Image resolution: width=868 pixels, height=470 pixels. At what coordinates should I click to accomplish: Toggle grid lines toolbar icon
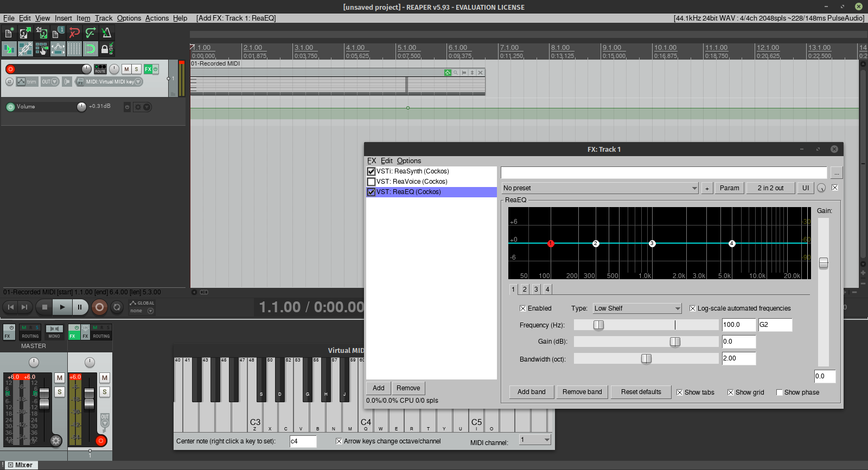(74, 49)
